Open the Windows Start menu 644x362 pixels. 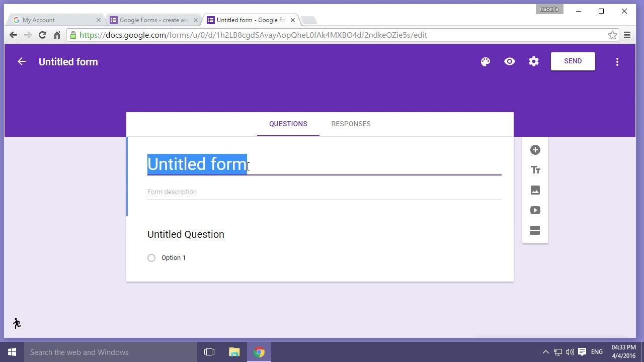(x=12, y=352)
